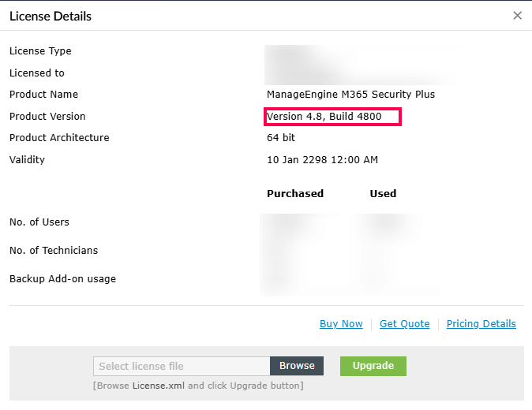Click the Select license file field
The height and width of the screenshot is (410, 532).
click(182, 366)
